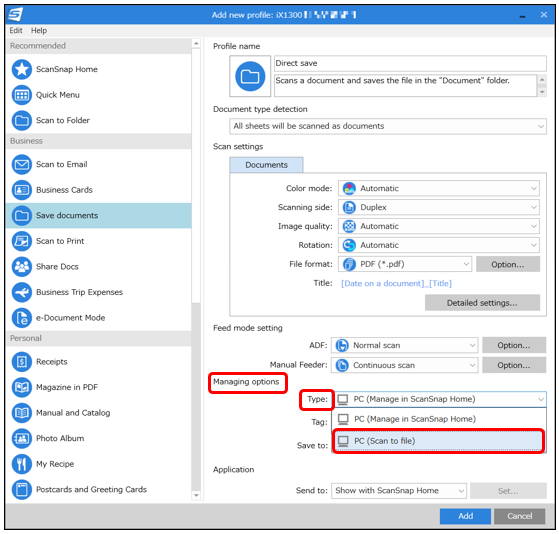Choose the Quick Menu grid icon
559x534 pixels.
pyautogui.click(x=22, y=95)
